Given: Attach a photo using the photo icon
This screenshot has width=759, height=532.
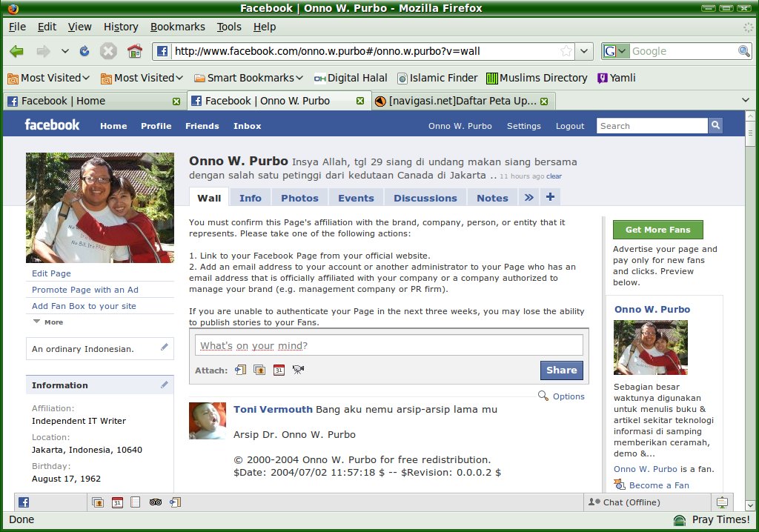Looking at the screenshot, I should (259, 370).
